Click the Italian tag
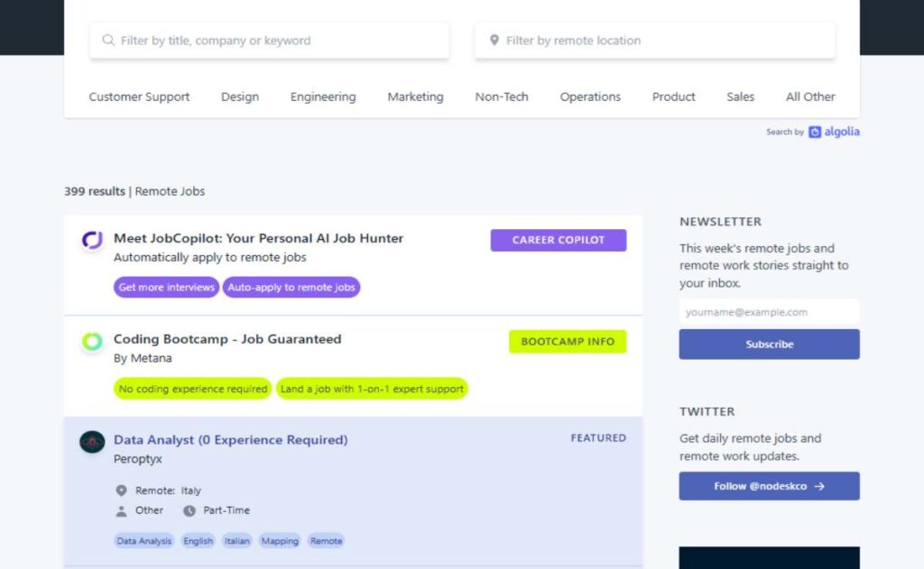The width and height of the screenshot is (924, 569). coord(237,541)
